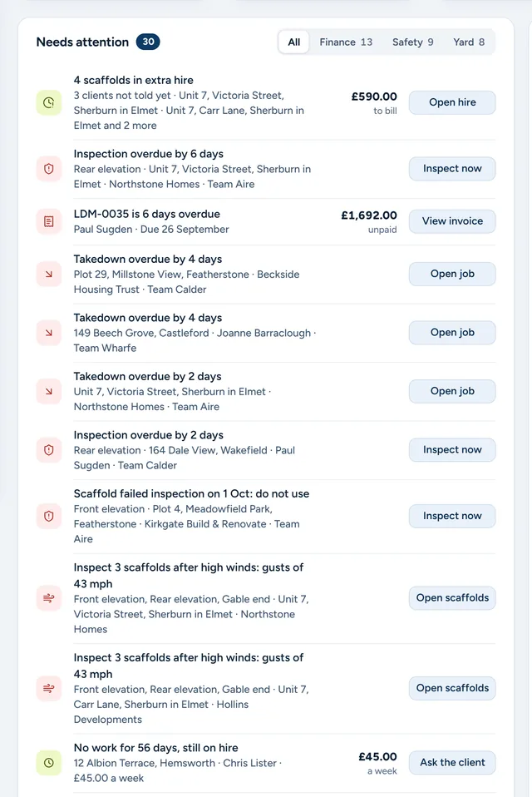The image size is (532, 797).
Task: Click the shield icon for failed scaffold inspection
Action: pos(49,516)
